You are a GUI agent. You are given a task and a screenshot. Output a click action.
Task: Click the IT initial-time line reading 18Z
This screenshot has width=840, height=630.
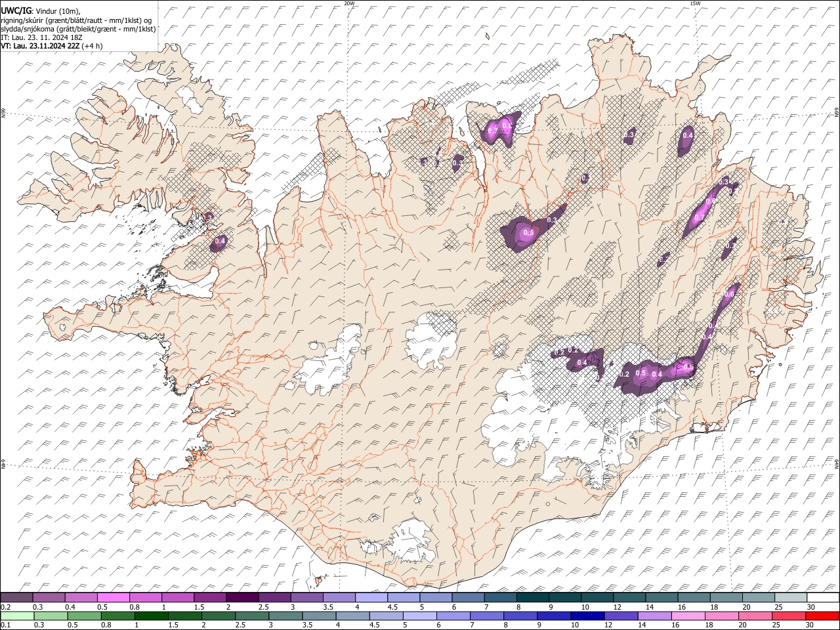click(x=41, y=37)
